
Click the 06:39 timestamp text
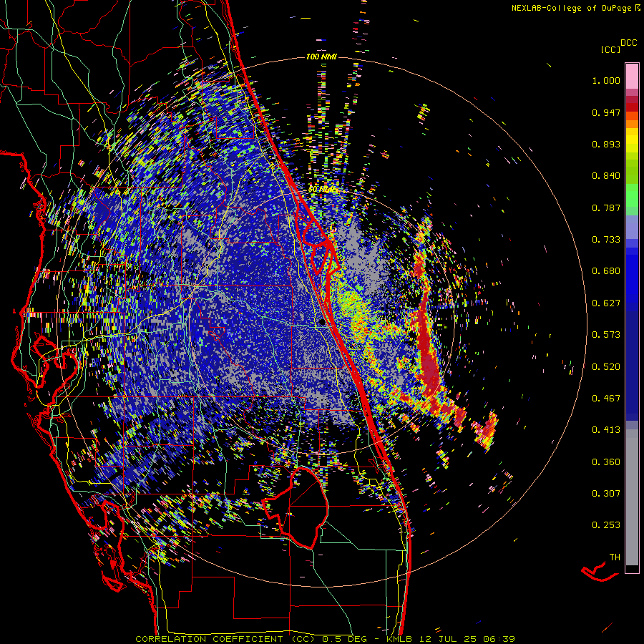pyautogui.click(x=499, y=639)
